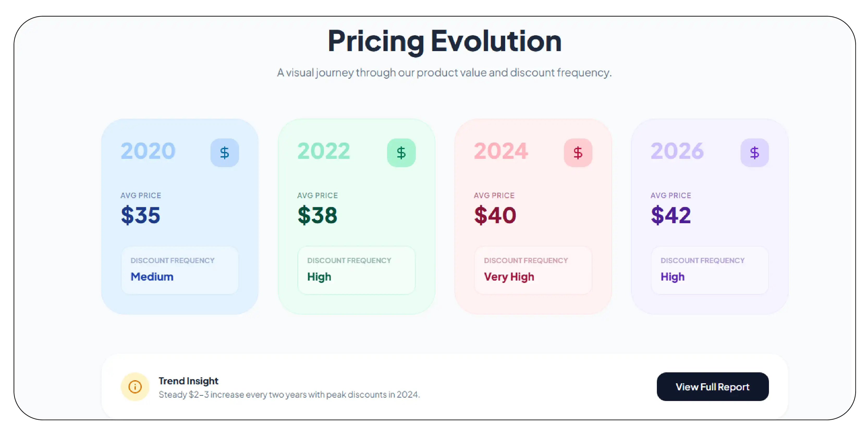Click the 2022 year heading
The width and height of the screenshot is (868, 431).
pos(324,152)
